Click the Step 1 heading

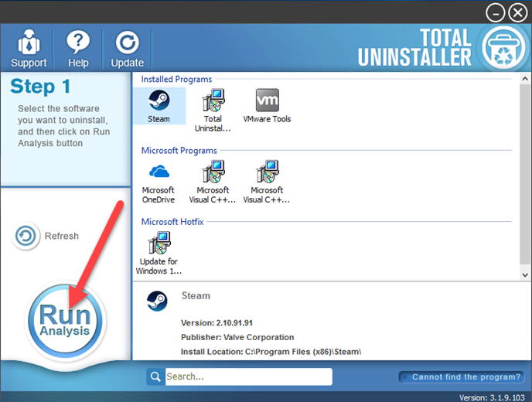pos(40,86)
